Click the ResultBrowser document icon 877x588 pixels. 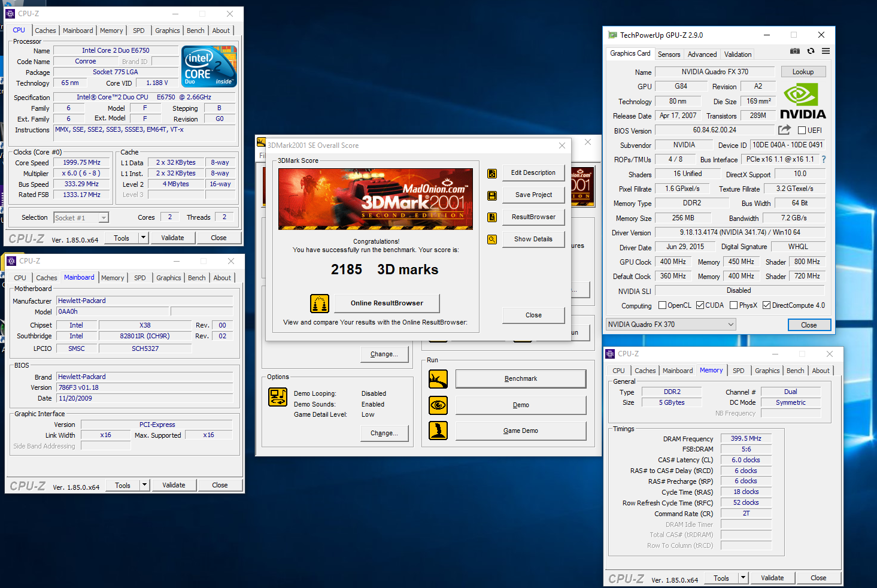point(492,217)
